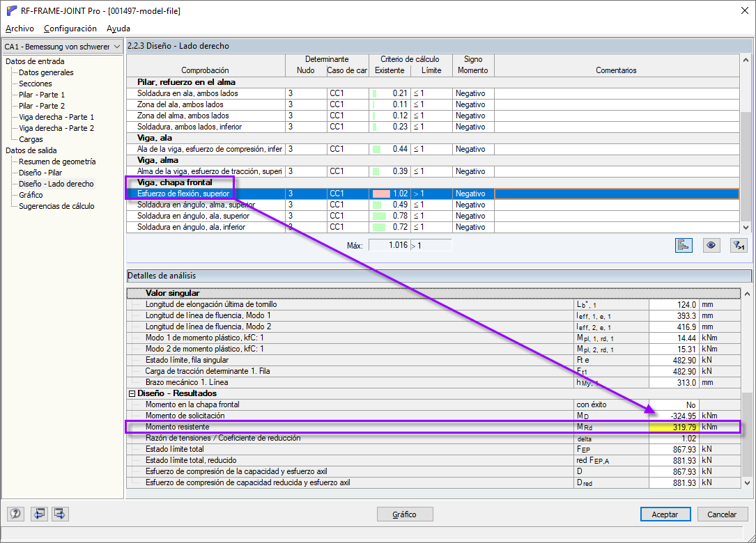Select Viga derecha - Parte 1 tree item
The height and width of the screenshot is (543, 756).
tap(56, 116)
